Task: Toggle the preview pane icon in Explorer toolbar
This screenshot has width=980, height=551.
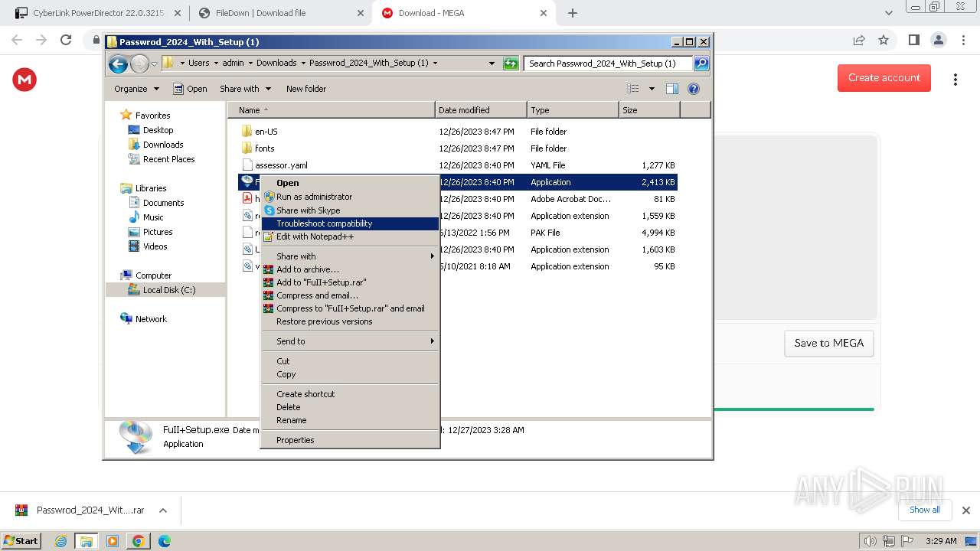Action: coord(672,89)
